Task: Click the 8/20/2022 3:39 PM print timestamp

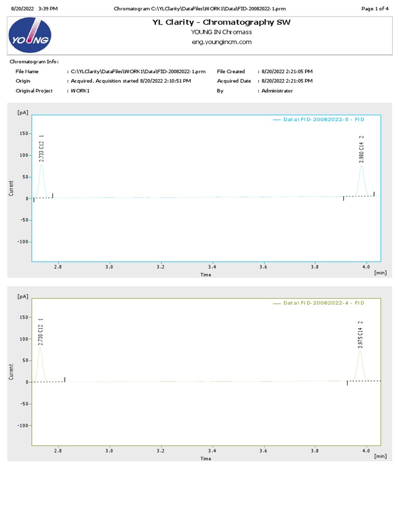Action: (34, 8)
